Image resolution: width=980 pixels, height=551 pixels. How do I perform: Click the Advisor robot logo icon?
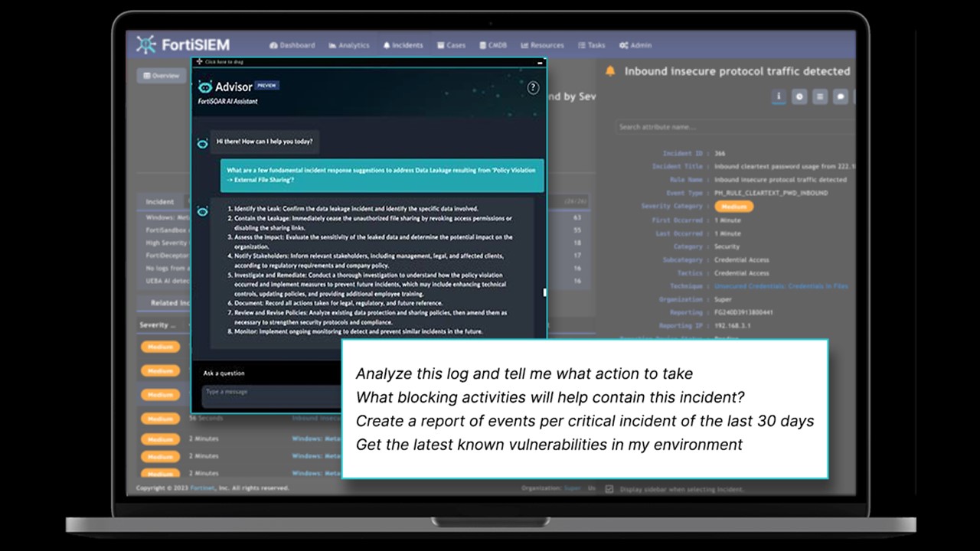(x=204, y=86)
